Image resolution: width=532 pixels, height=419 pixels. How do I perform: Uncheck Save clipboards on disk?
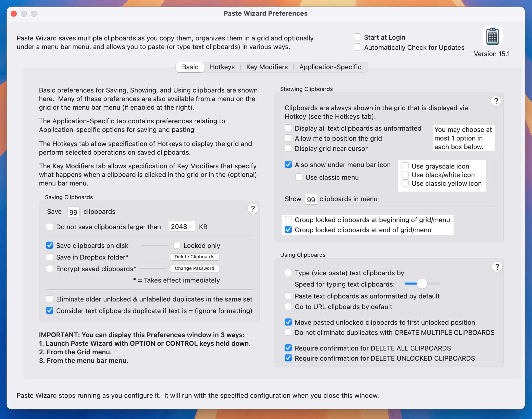[49, 245]
